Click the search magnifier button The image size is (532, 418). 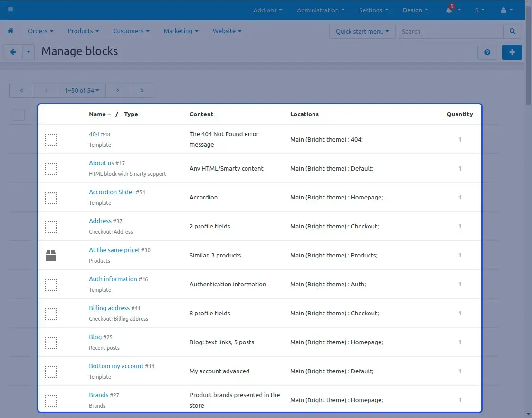(512, 31)
